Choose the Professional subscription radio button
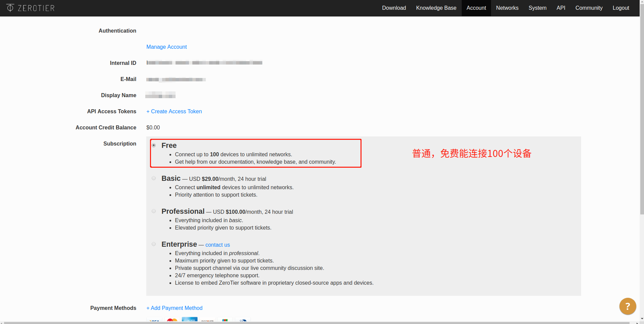Screen dimensions: 644x324 click(154, 211)
